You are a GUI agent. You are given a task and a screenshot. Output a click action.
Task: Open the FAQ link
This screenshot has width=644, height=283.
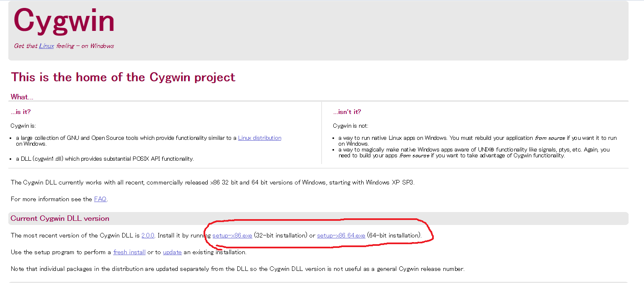pyautogui.click(x=100, y=199)
